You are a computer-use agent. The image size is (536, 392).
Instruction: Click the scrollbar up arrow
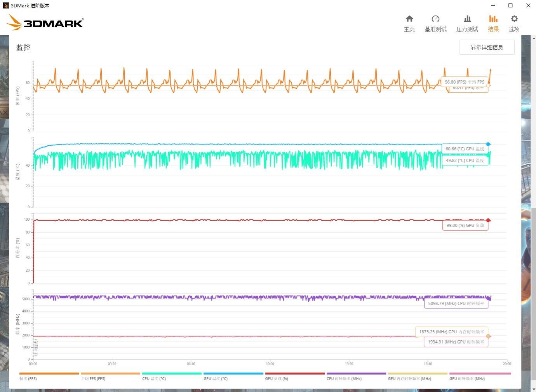click(534, 38)
